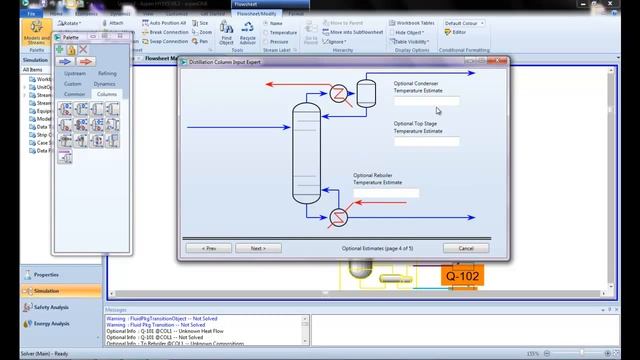Click the Cancel button in Input Expert
Image resolution: width=640 pixels, height=360 pixels.
466,248
